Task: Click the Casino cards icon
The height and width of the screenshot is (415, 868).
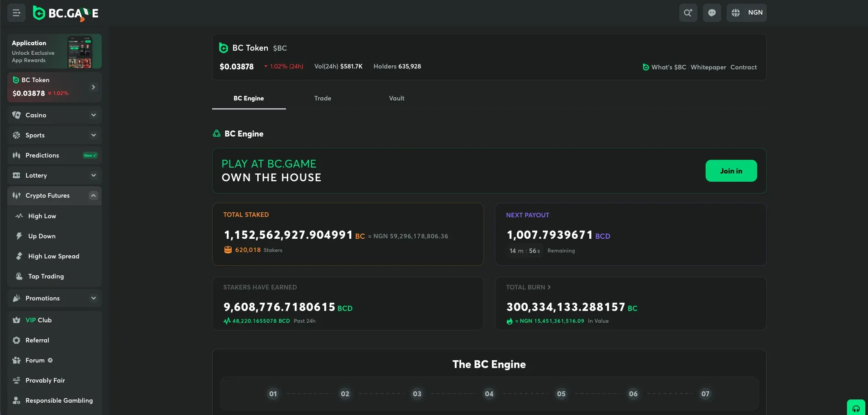Action: pyautogui.click(x=16, y=115)
